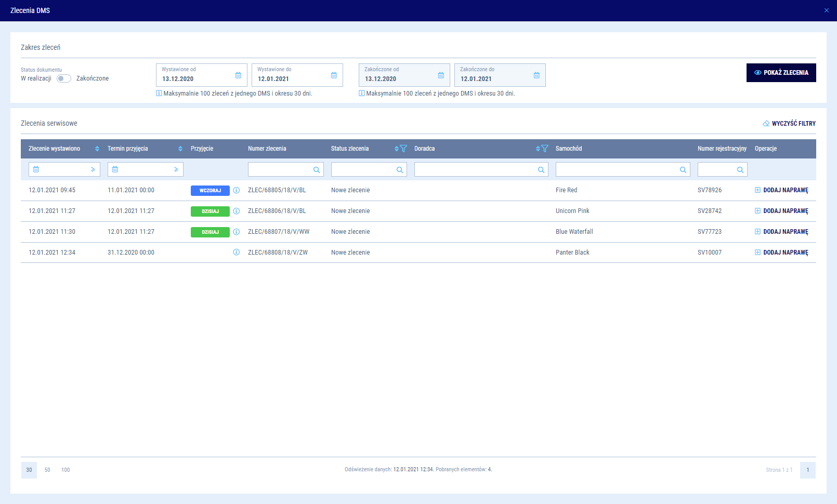
Task: Sort by Termin przyjęcia column arrows
Action: click(180, 149)
